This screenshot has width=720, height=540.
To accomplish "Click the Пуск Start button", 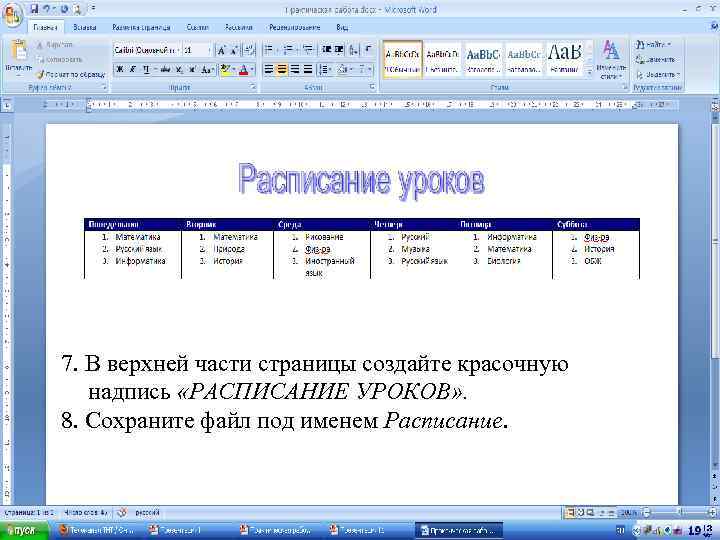I will [24, 531].
